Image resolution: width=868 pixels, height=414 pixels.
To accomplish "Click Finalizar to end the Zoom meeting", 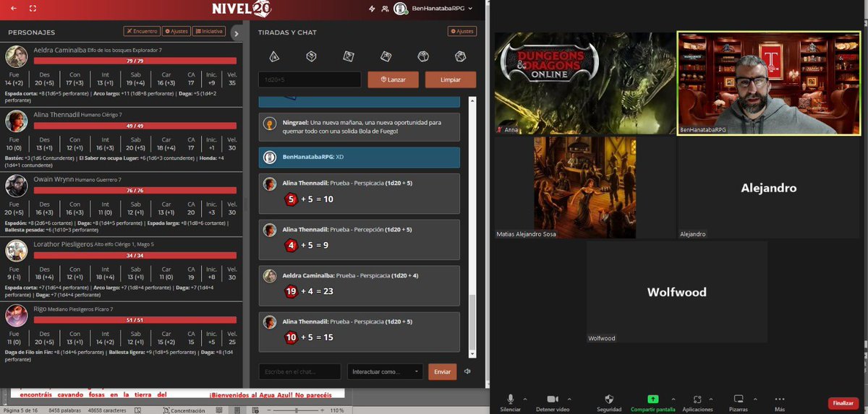I will click(x=843, y=403).
